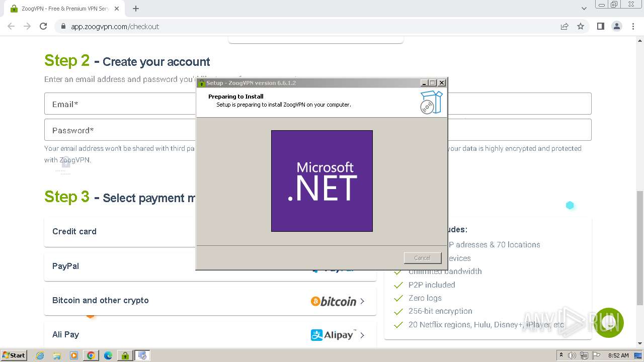Click the Microsoft .NET splash image
The height and width of the screenshot is (362, 644).
click(x=322, y=181)
